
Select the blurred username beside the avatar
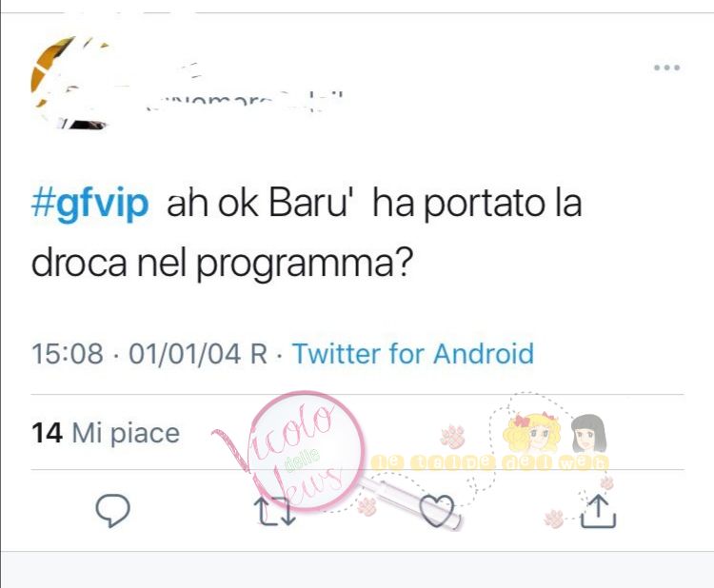click(246, 101)
